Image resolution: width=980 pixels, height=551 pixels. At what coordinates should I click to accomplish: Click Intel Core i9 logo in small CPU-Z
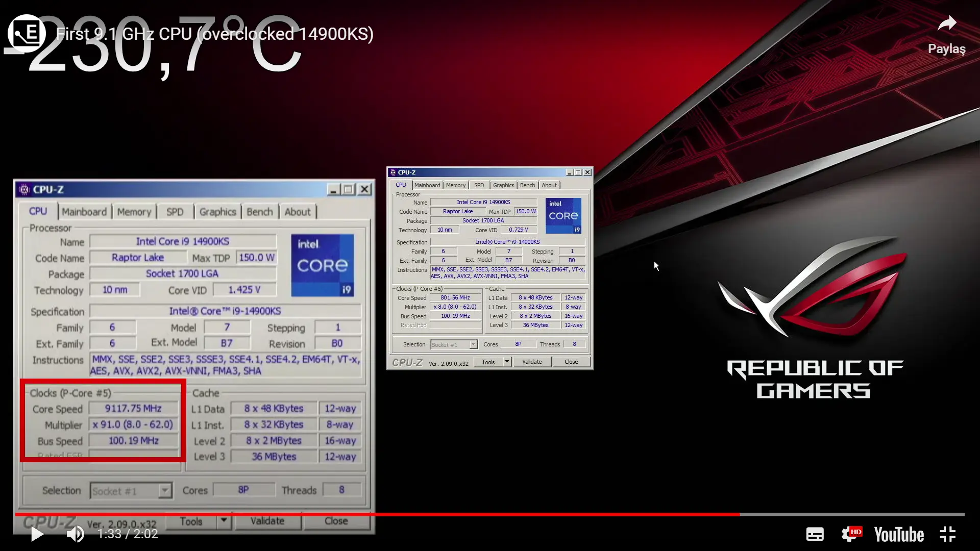[563, 216]
